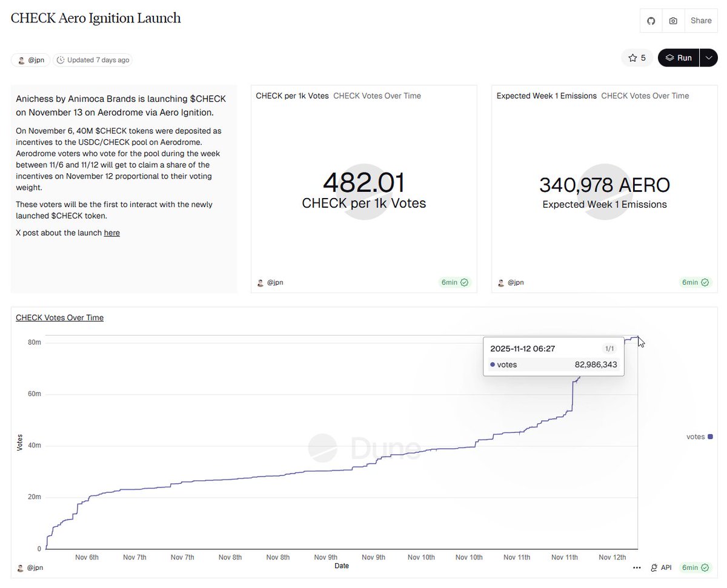The height and width of the screenshot is (588, 727).
Task: Click the @jpn avatar on CHECK per 1k Votes card
Action: pyautogui.click(x=261, y=282)
